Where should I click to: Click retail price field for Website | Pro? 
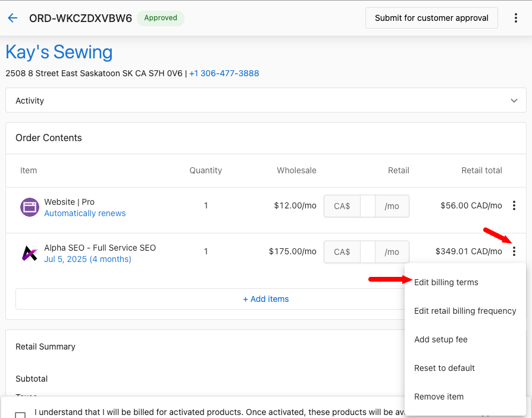pyautogui.click(x=367, y=206)
